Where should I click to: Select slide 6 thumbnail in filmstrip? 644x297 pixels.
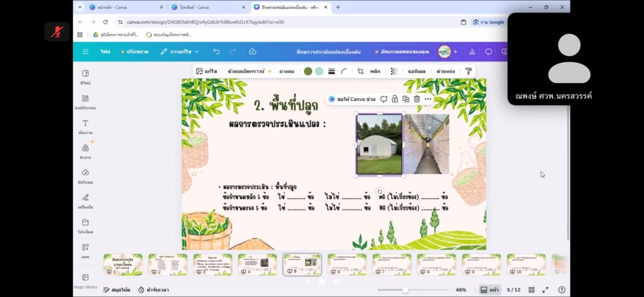click(x=347, y=264)
